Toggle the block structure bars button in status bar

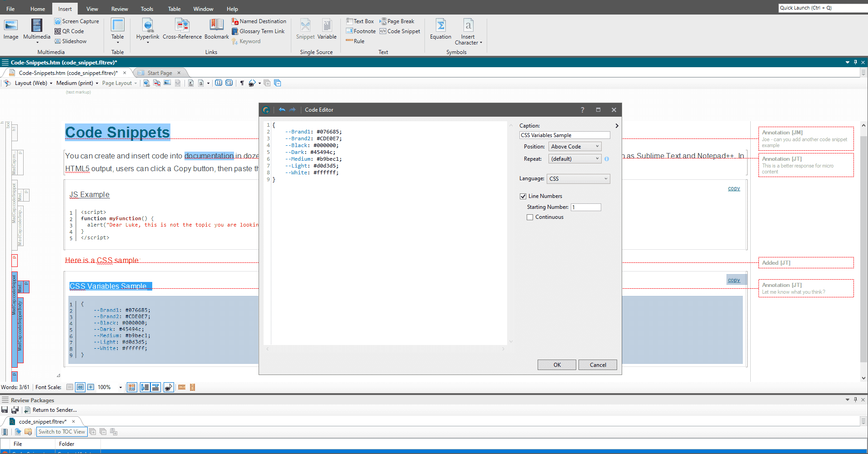point(145,387)
